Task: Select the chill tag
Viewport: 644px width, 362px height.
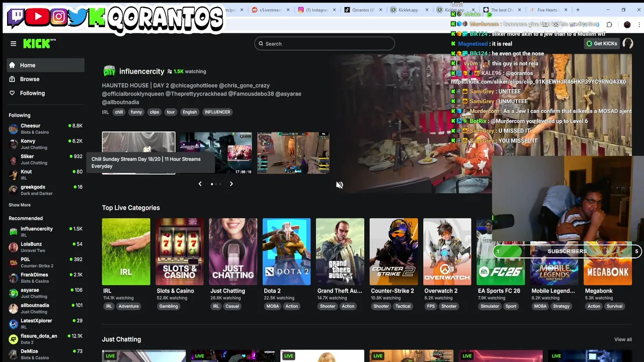Action: (x=119, y=112)
